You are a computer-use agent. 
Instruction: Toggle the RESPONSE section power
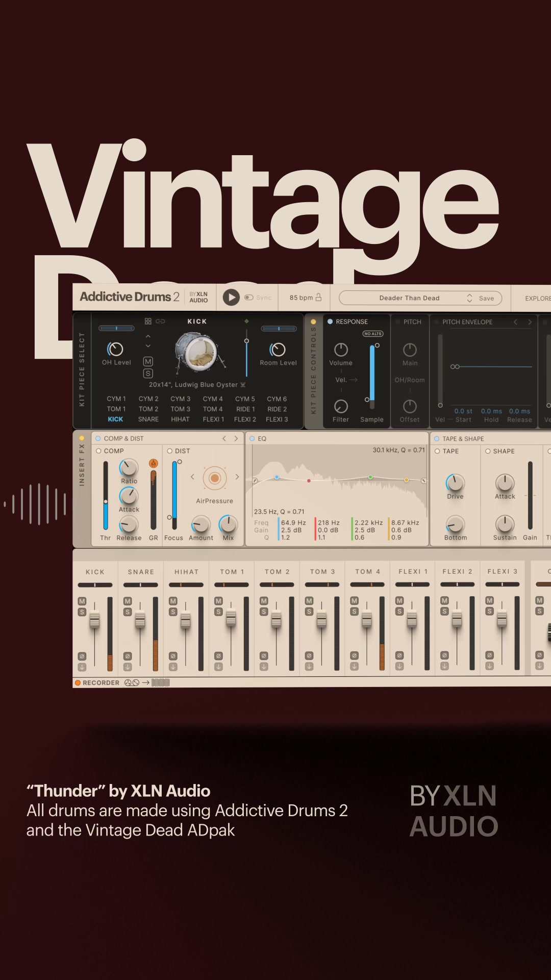tap(330, 322)
